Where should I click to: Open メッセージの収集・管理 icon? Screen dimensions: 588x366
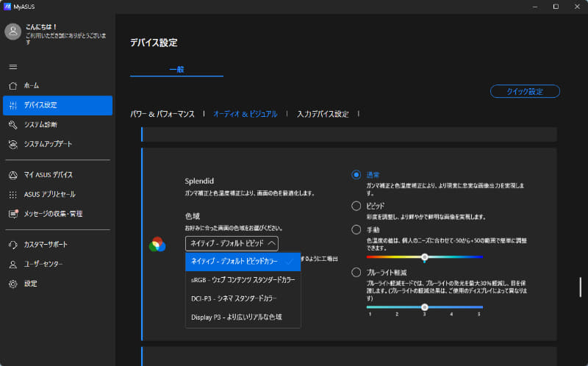(x=13, y=214)
